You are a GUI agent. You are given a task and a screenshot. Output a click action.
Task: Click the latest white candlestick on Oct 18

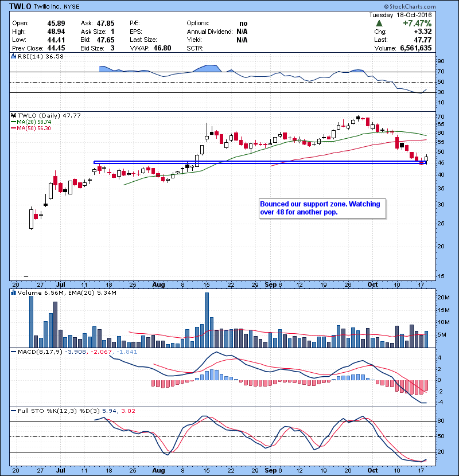426,158
